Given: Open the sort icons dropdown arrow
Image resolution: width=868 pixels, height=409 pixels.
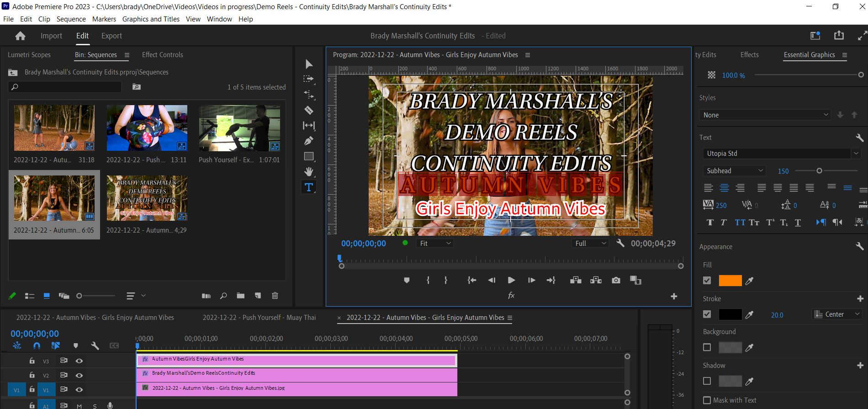Looking at the screenshot, I should tap(143, 296).
